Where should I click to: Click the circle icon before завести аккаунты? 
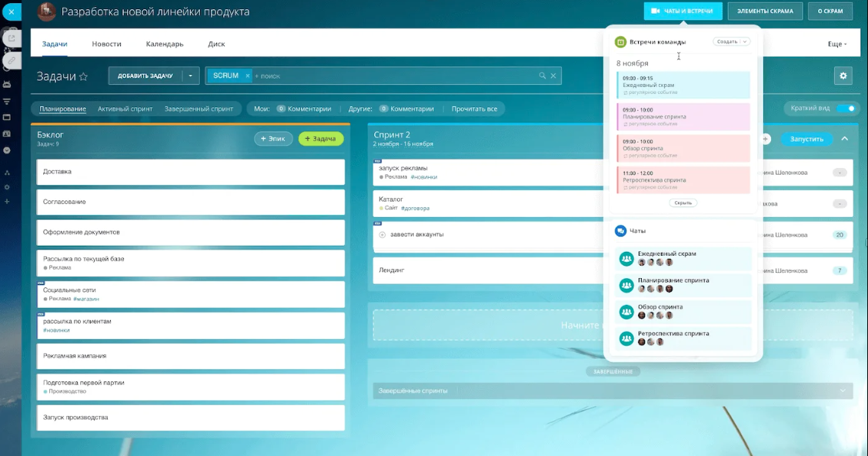(x=382, y=235)
